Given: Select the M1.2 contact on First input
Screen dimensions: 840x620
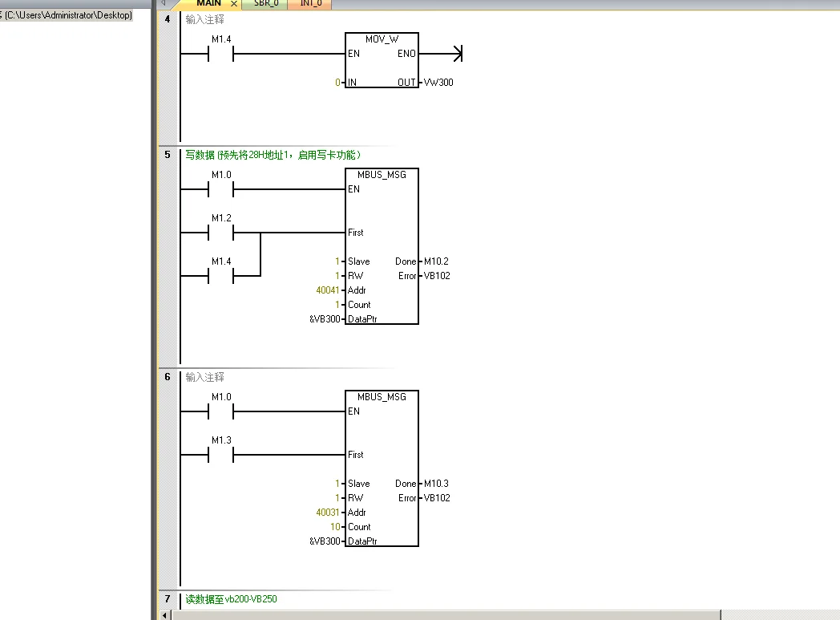Looking at the screenshot, I should tap(220, 233).
